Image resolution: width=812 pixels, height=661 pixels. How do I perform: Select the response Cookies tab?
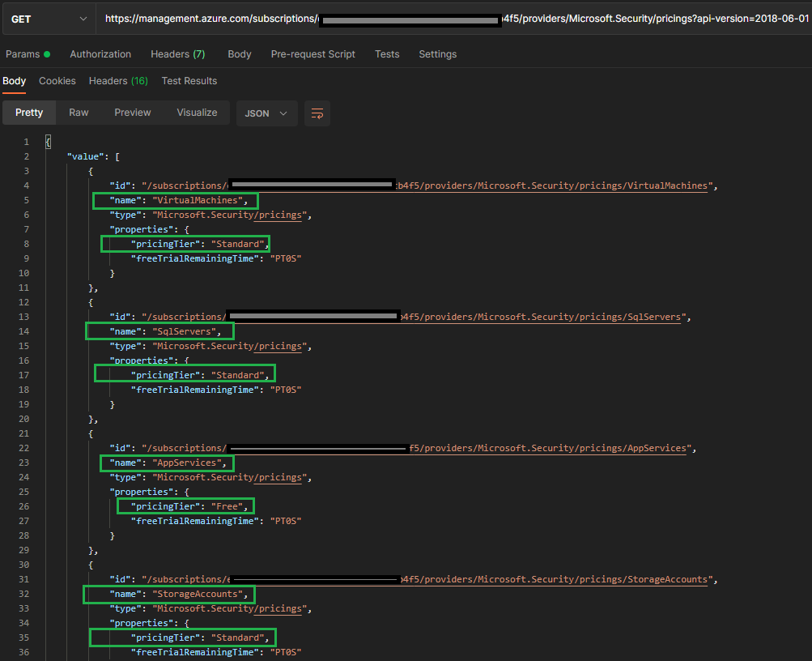point(57,81)
